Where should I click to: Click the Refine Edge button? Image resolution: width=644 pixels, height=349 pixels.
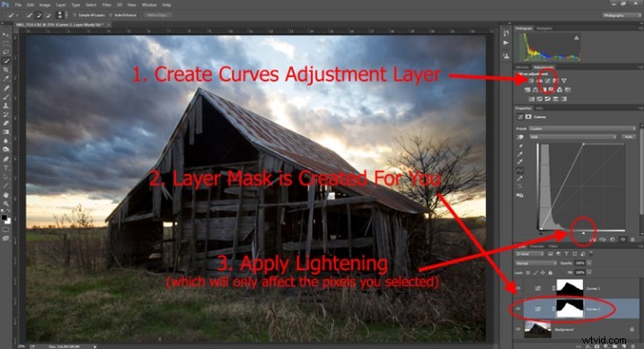click(x=157, y=15)
